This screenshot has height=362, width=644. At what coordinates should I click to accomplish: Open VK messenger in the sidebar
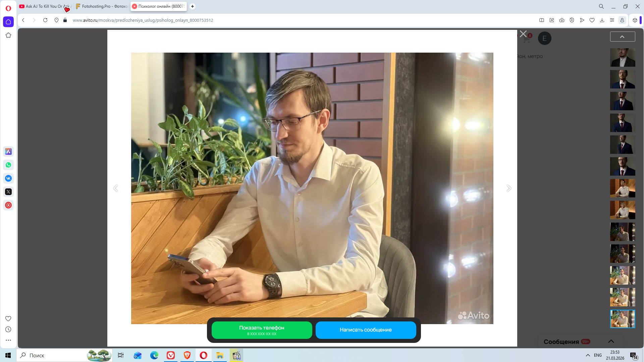[8, 178]
